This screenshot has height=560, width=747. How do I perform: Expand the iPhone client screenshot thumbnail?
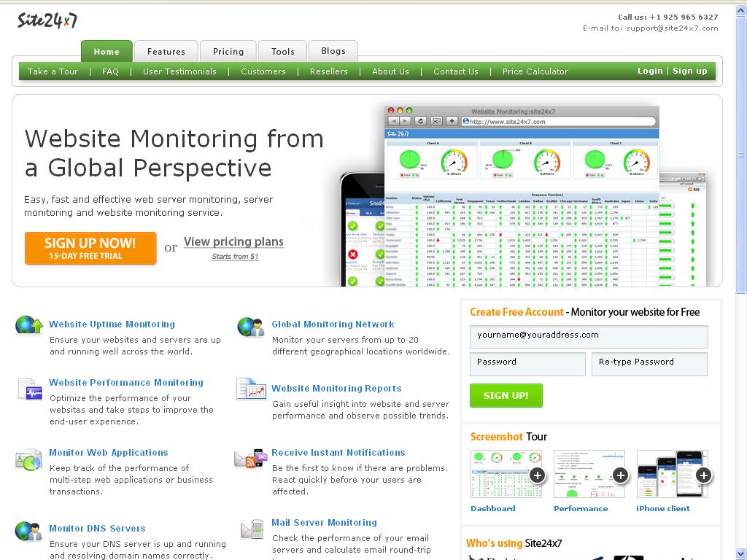click(x=672, y=473)
